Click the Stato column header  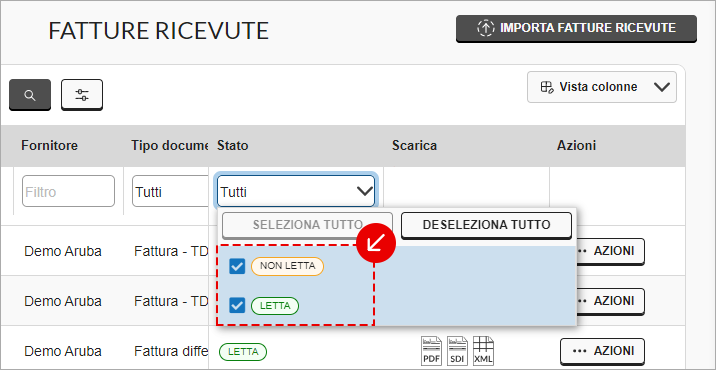tap(232, 146)
